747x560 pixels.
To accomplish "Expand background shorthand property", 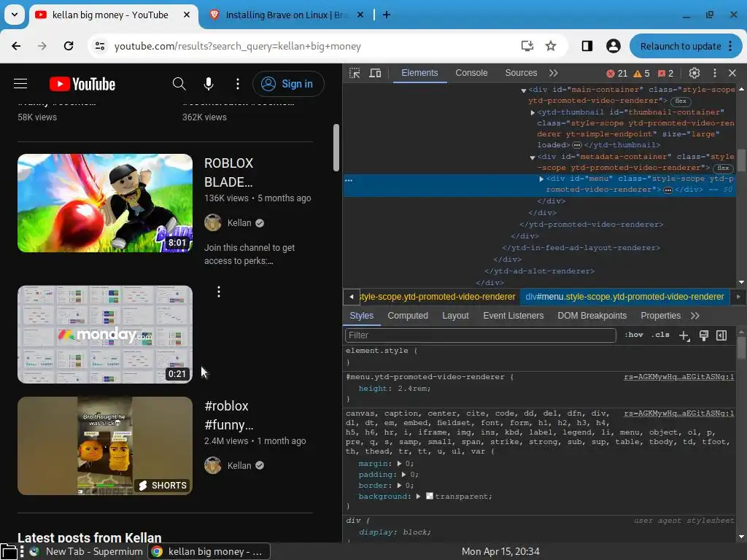I will 418,496.
